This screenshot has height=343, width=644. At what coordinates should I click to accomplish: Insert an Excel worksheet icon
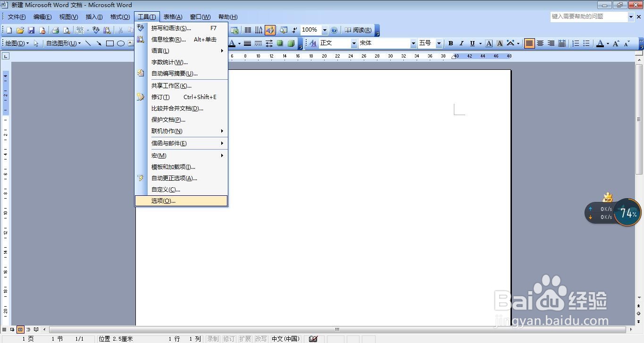[234, 30]
